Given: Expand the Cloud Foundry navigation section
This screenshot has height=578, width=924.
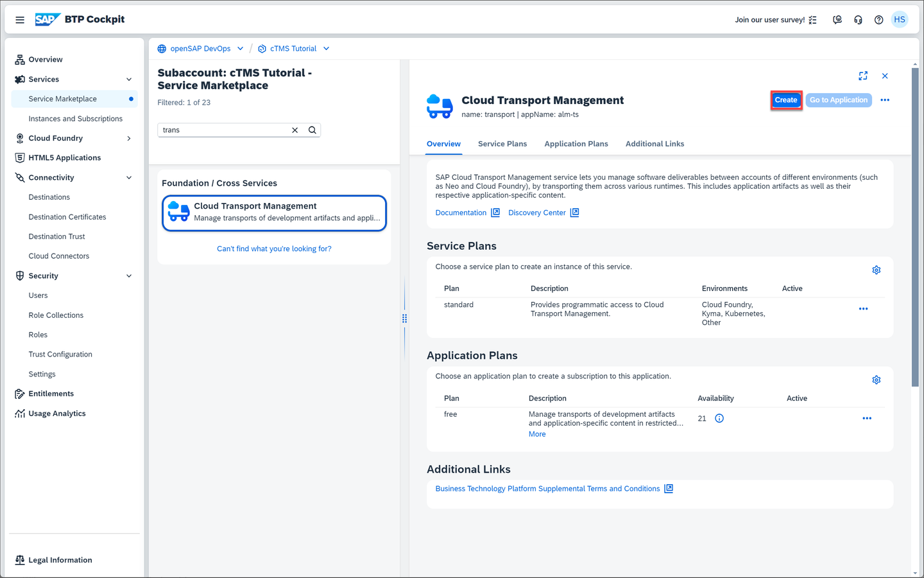Looking at the screenshot, I should 129,138.
